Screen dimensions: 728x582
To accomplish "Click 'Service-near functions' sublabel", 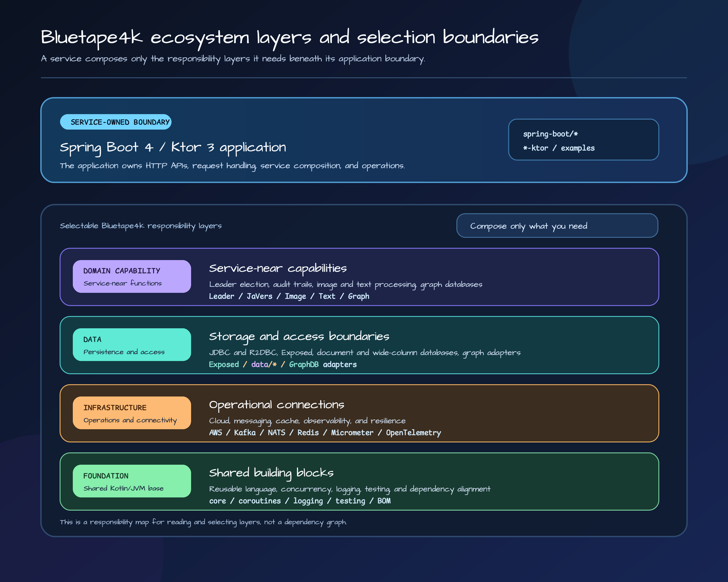I will point(123,283).
